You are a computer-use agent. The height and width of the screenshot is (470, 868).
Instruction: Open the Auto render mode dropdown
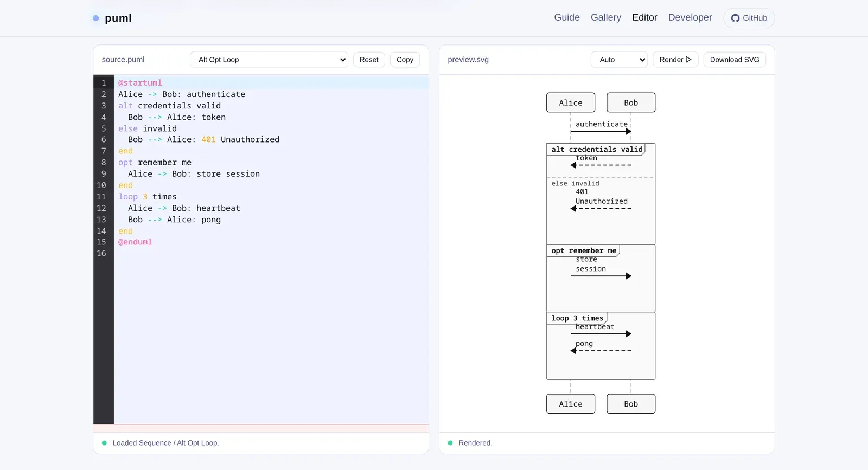[x=620, y=60]
